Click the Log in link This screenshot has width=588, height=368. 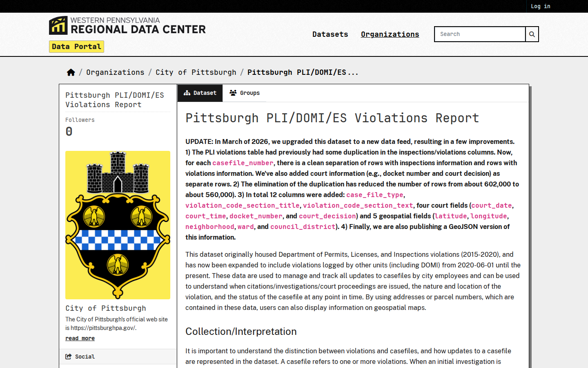point(541,6)
